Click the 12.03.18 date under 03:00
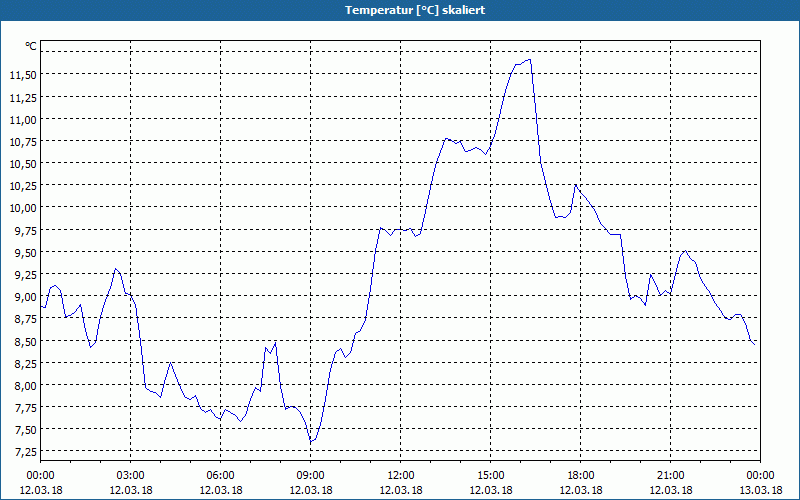800x500 pixels. [x=131, y=490]
